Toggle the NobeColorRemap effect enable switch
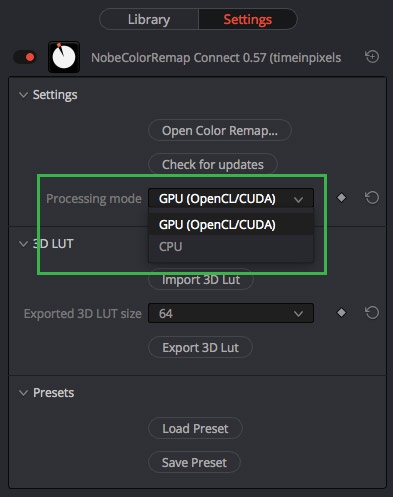Screen dimensions: 393x497 [x=25, y=57]
